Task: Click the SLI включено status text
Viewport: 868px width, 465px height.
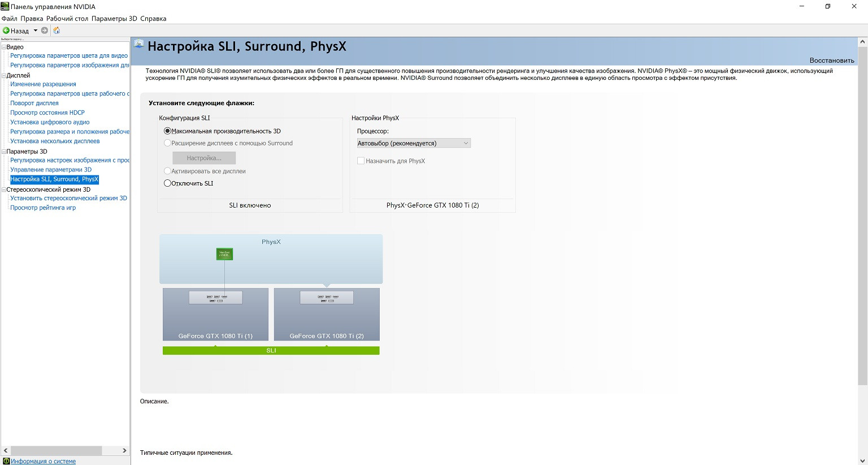Action: (x=250, y=205)
